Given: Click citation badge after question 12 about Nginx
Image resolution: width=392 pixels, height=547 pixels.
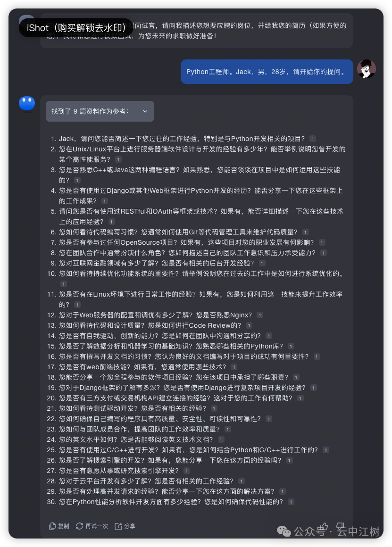Looking at the screenshot, I should click(260, 315).
